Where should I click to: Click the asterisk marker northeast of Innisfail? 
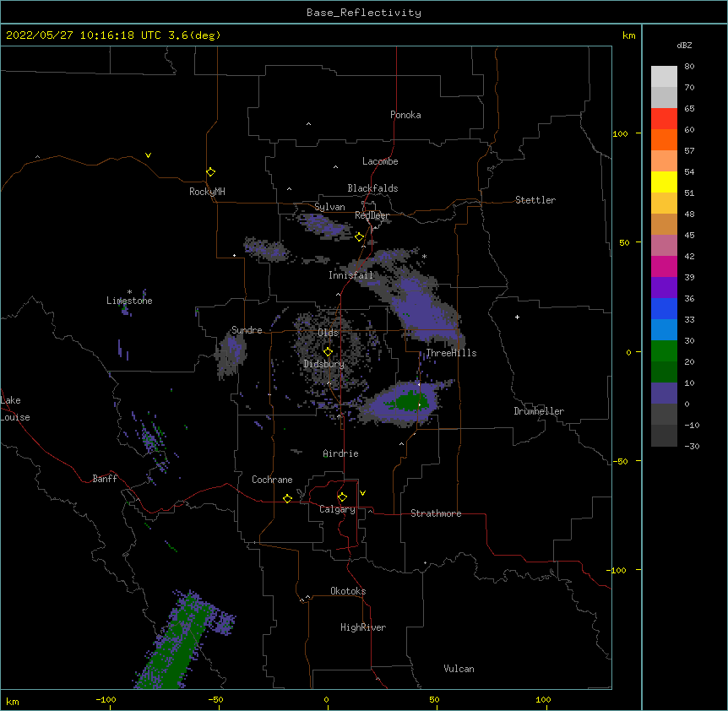click(424, 257)
